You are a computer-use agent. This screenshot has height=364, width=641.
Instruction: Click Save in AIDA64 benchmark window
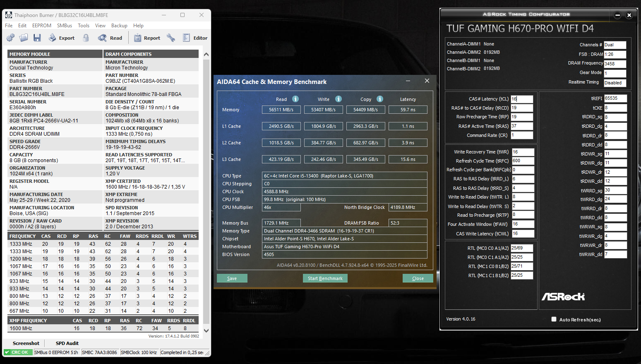click(x=232, y=278)
